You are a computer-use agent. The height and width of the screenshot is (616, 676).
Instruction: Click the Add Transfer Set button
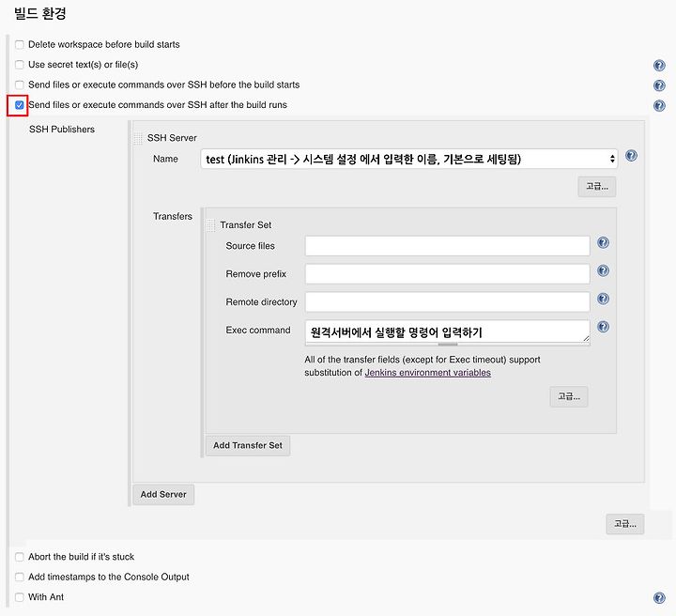pos(248,445)
